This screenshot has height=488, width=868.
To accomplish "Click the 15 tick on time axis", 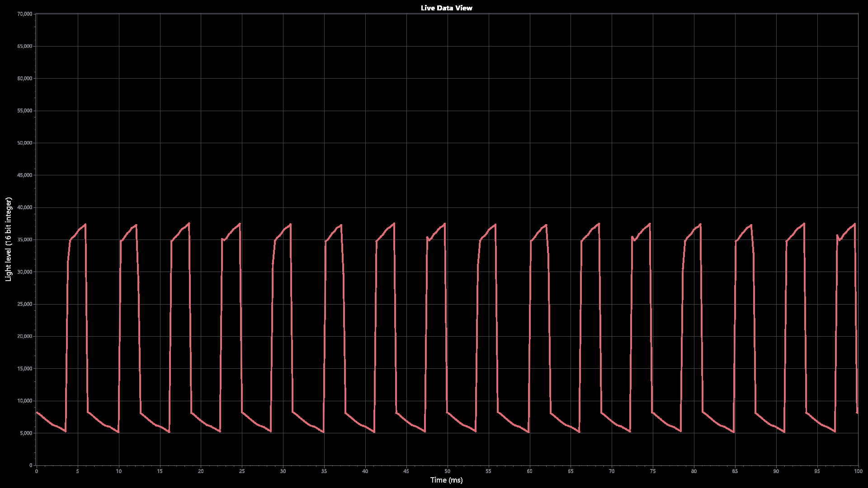I will 160,471.
